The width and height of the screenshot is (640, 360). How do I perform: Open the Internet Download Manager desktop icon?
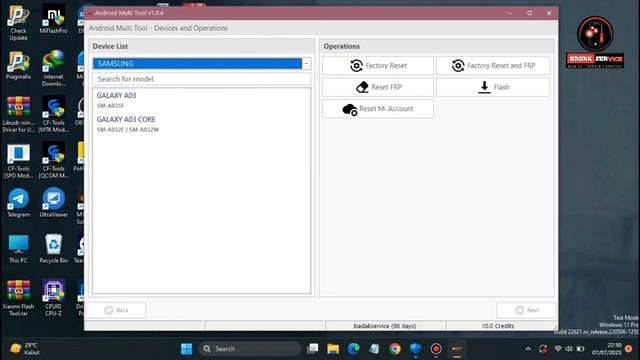[53, 69]
